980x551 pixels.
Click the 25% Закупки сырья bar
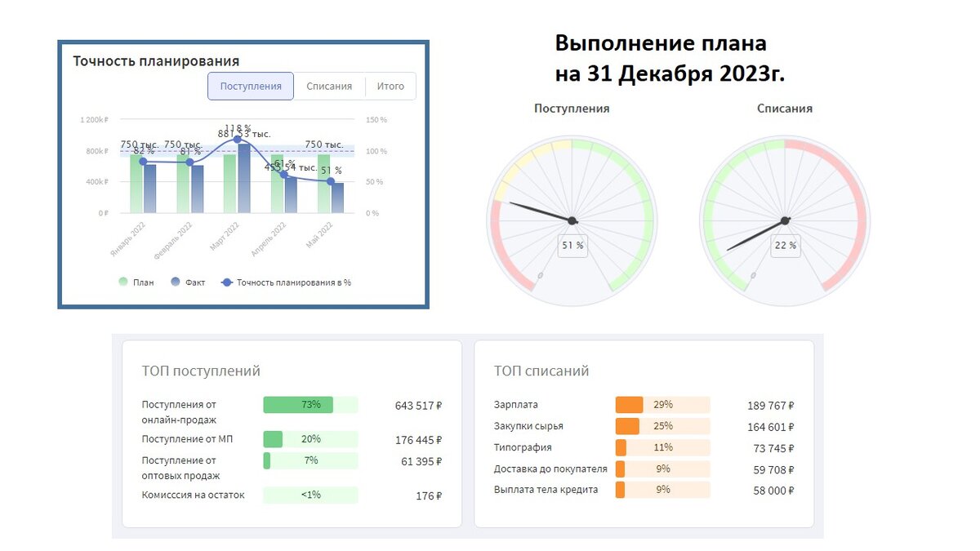(662, 426)
